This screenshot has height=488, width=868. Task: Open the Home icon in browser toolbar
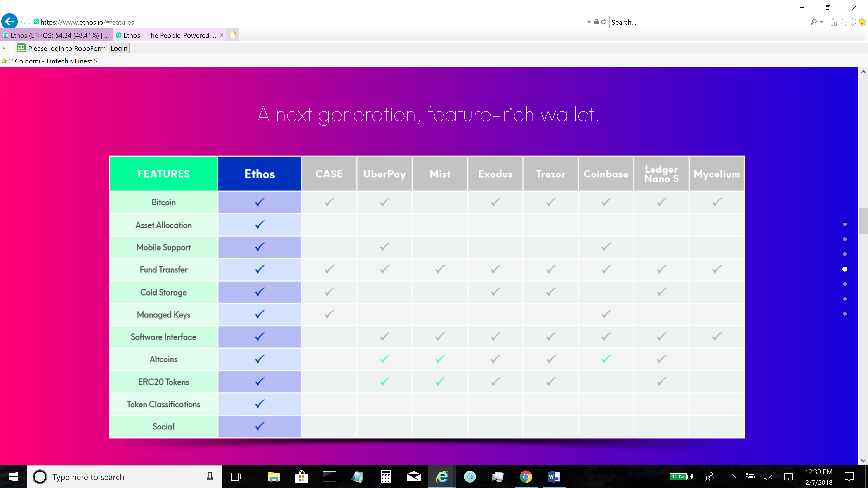[x=833, y=22]
